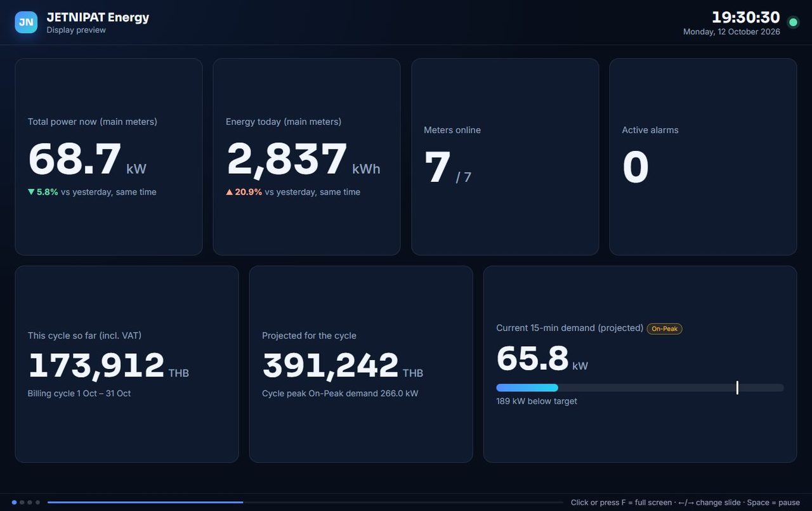Viewport: 812px width, 511px height.
Task: Click the "189 kW below target" text
Action: (x=537, y=401)
